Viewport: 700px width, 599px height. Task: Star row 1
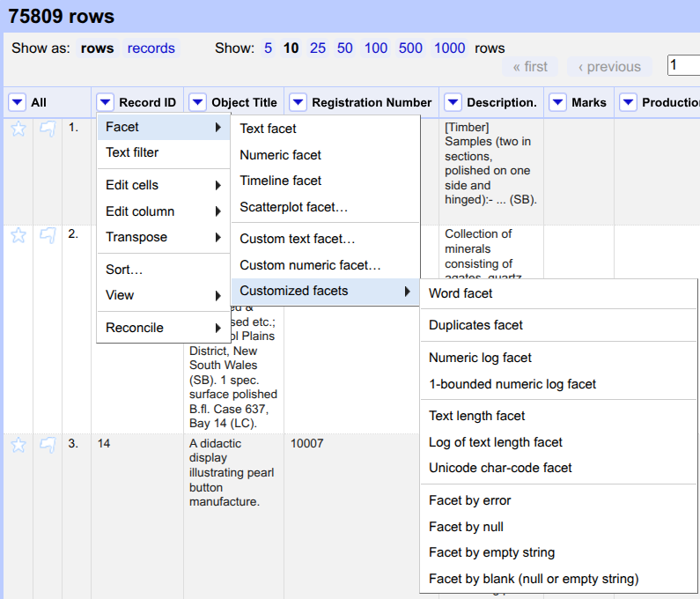pos(18,129)
